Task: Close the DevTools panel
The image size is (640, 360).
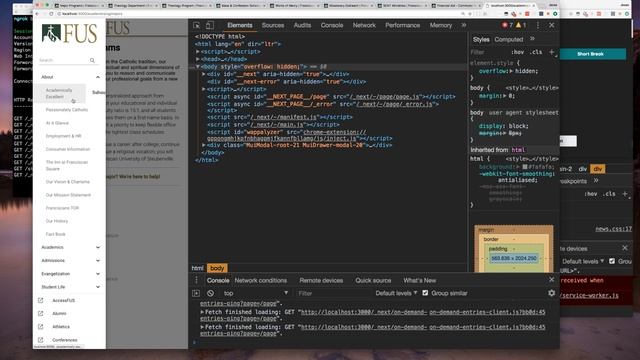Action: click(551, 25)
